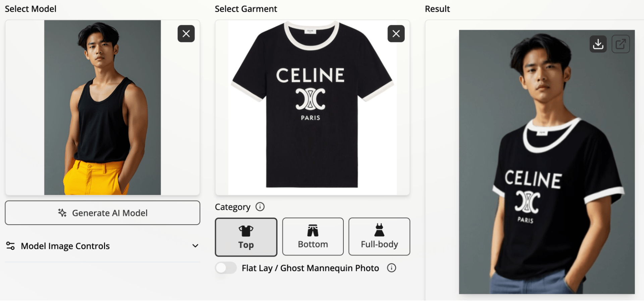Click the Flat Lay / Ghost Mannequin Photo label
The image size is (644, 301).
coord(310,268)
